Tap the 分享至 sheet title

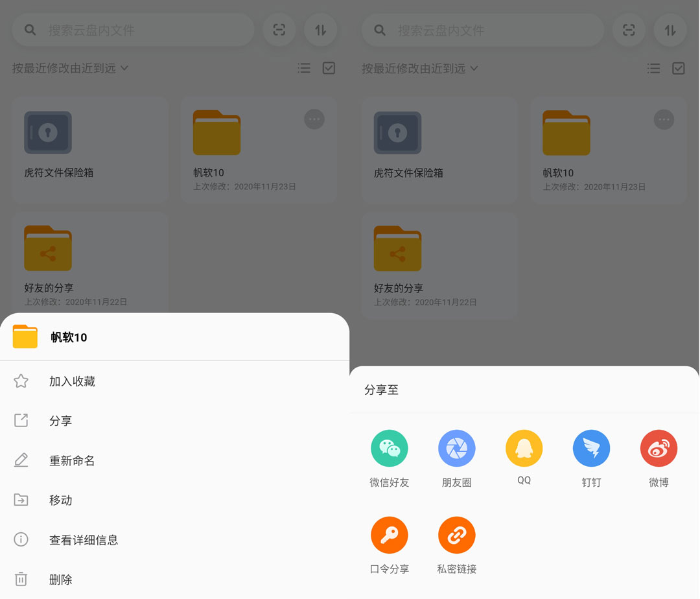pos(381,390)
